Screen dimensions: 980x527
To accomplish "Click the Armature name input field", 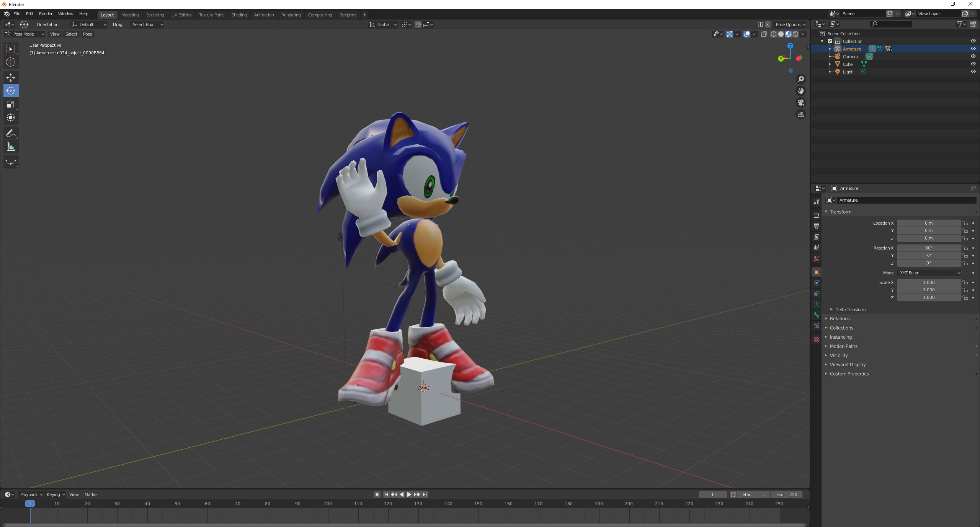I will coord(907,200).
